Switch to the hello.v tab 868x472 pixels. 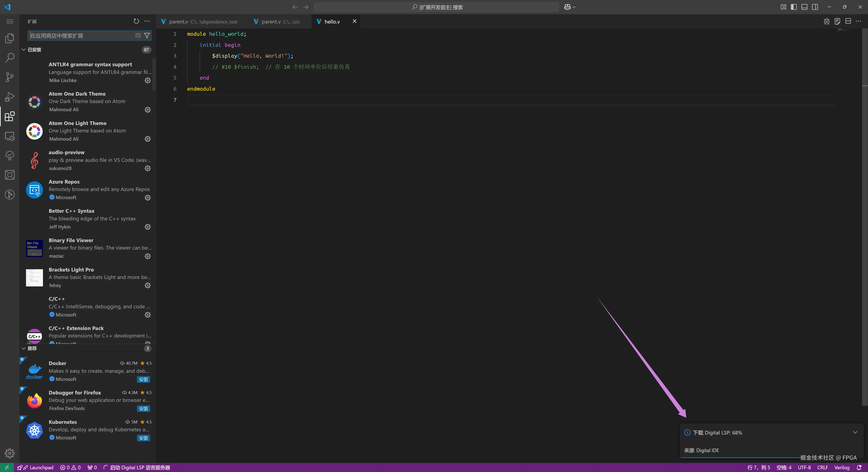click(332, 21)
